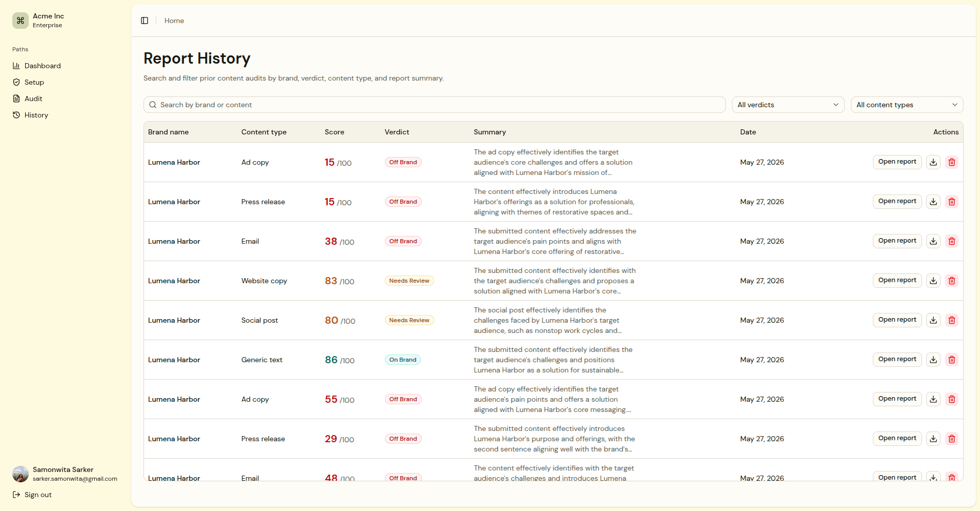Click the Generic text content type cell

(x=262, y=360)
